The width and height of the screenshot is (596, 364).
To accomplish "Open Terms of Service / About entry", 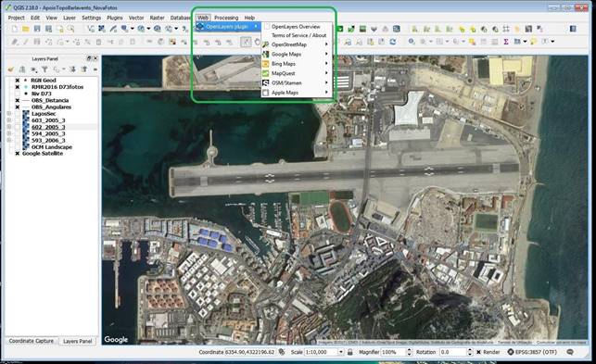I will 297,35.
